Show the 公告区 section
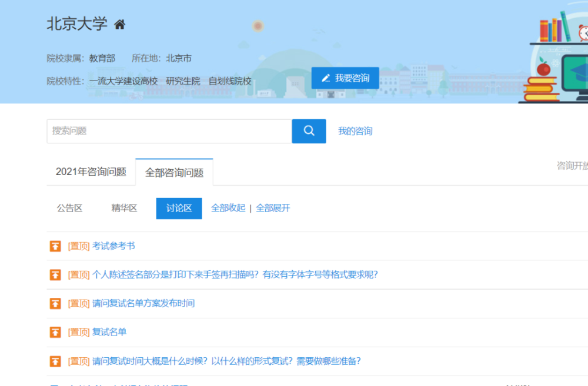This screenshot has height=386, width=588. click(70, 208)
